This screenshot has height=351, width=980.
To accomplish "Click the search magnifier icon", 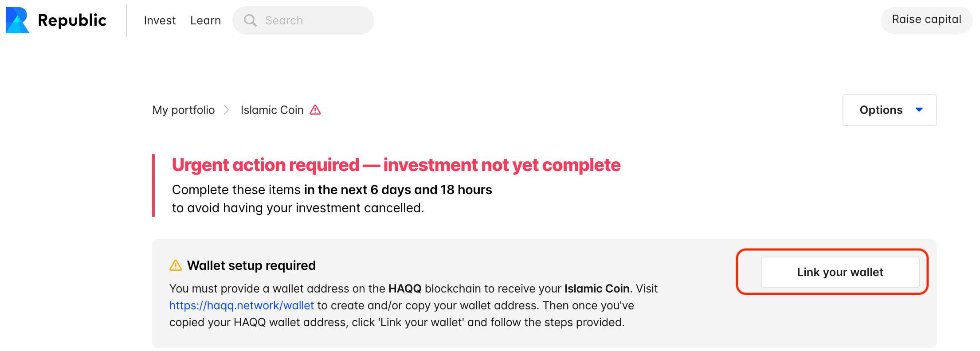I will click(x=250, y=20).
